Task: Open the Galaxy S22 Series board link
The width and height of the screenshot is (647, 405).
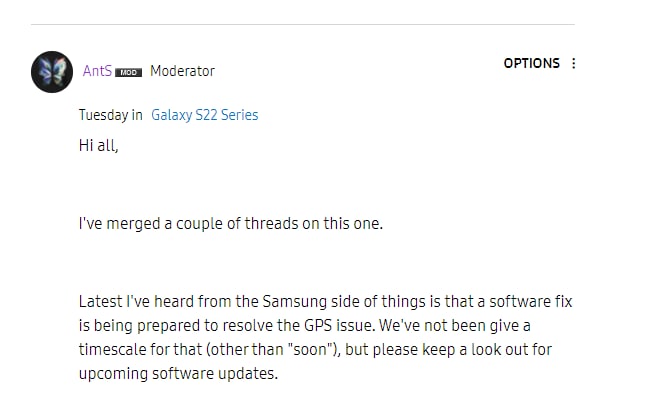Action: tap(205, 115)
